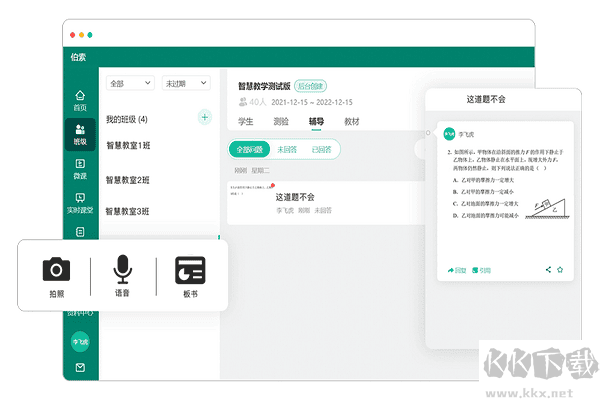The width and height of the screenshot is (600, 400).
Task: Click the green maximize dot
Action: [90, 35]
